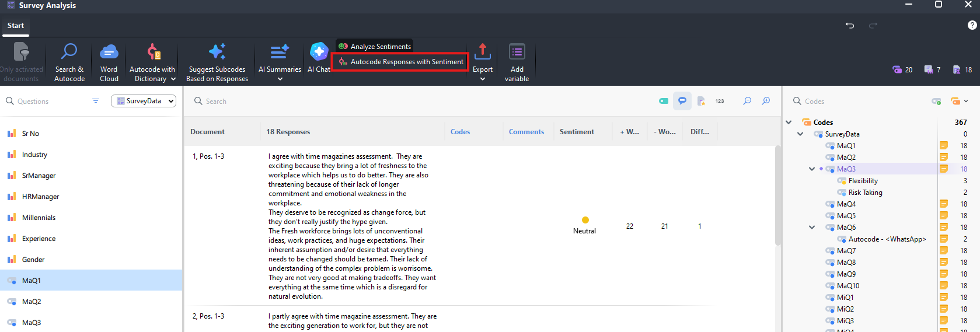Click the coded segments counter showing 20

pos(902,69)
